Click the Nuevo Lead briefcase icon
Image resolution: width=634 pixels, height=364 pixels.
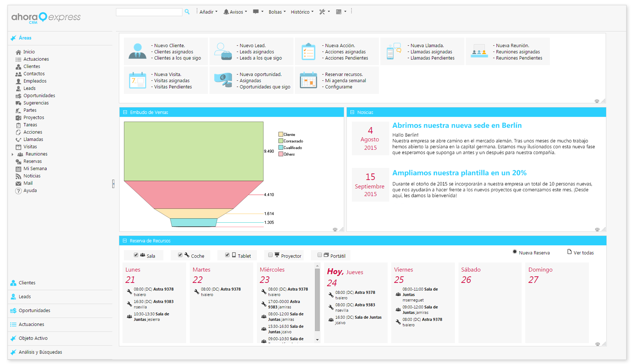223,51
